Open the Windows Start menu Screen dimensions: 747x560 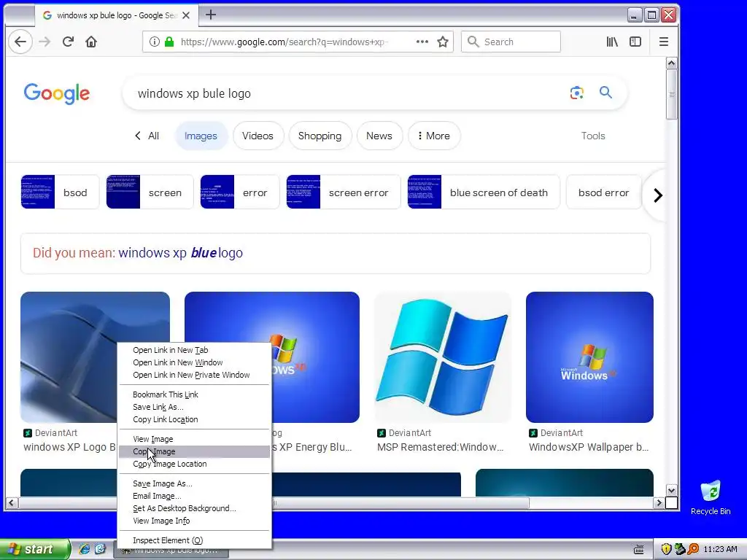(x=34, y=549)
